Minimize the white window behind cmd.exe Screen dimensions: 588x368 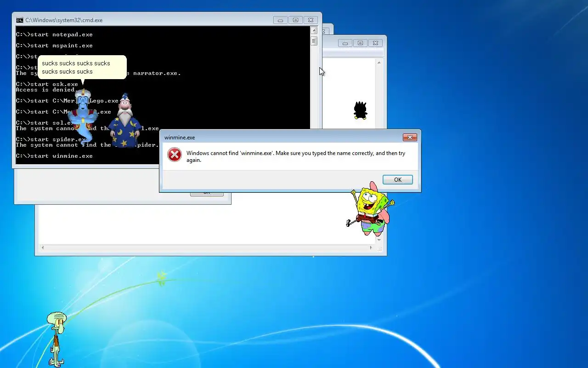coord(345,43)
